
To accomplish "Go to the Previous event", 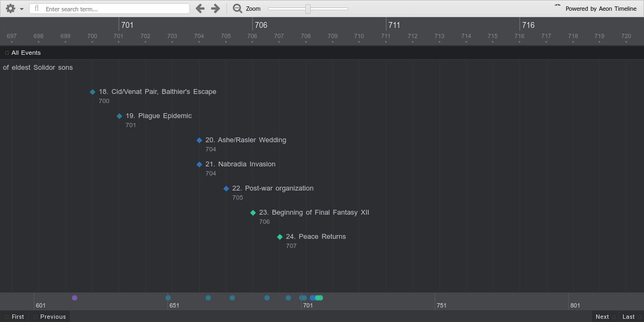I will pos(50,317).
